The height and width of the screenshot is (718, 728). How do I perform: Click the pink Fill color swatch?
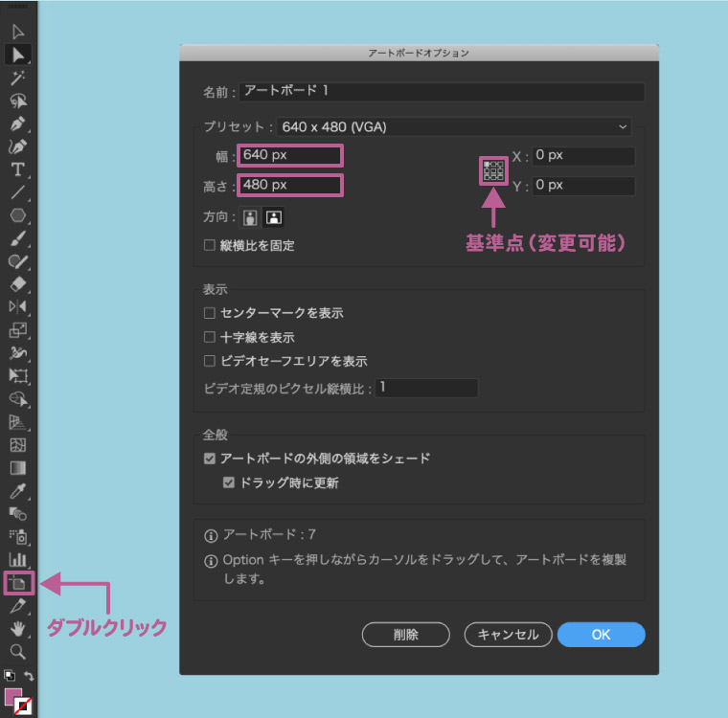11,694
